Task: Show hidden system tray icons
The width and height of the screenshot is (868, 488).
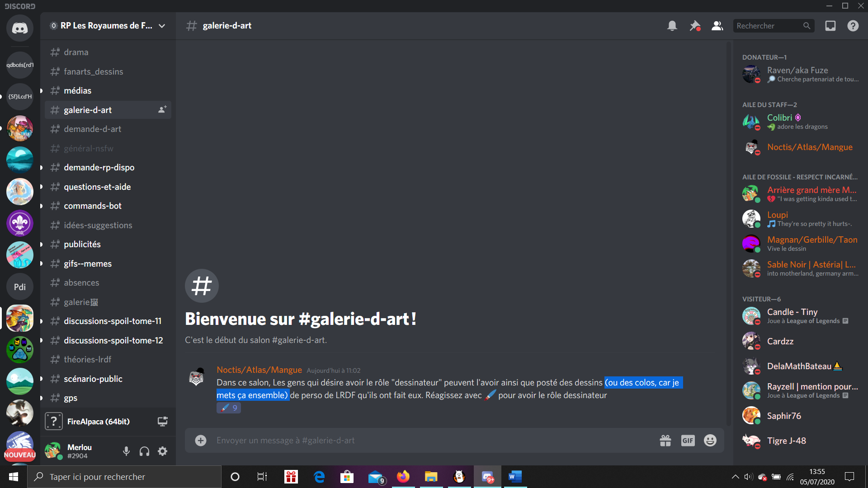Action: [736, 477]
